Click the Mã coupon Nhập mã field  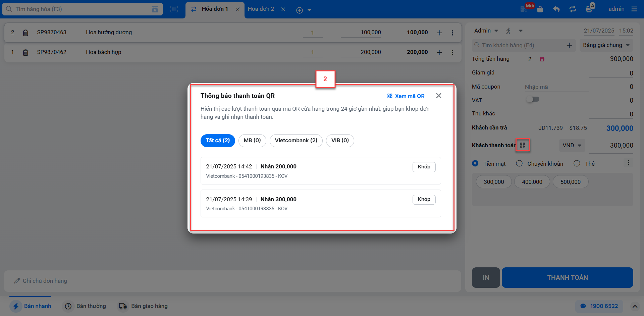[556, 87]
